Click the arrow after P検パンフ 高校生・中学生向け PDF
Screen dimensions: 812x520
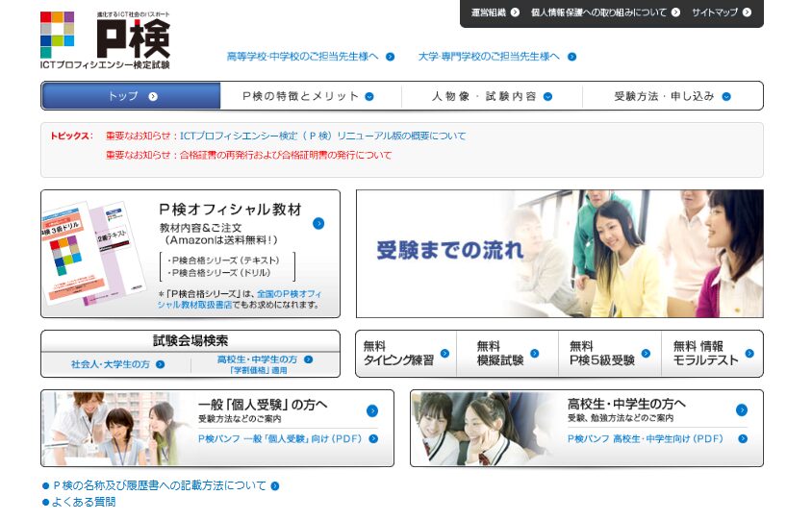pyautogui.click(x=743, y=438)
